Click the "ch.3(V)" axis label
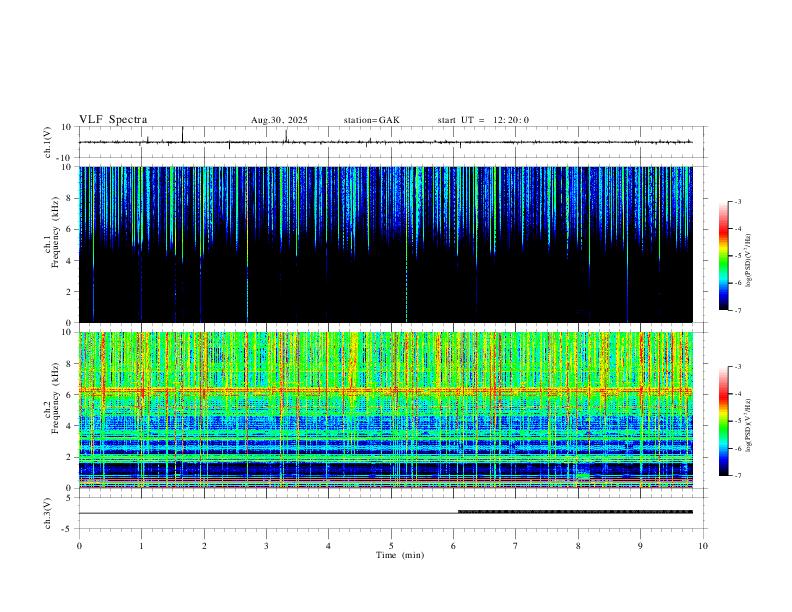Image resolution: width=792 pixels, height=612 pixels. click(48, 513)
